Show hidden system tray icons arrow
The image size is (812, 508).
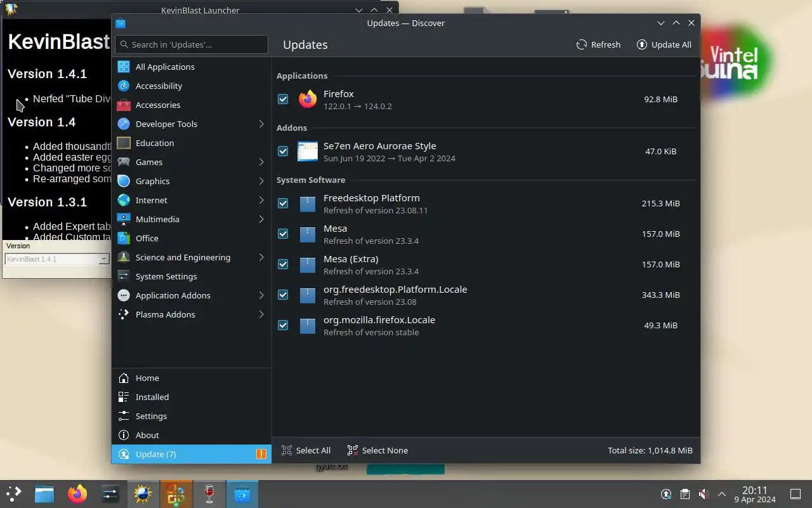tap(721, 494)
